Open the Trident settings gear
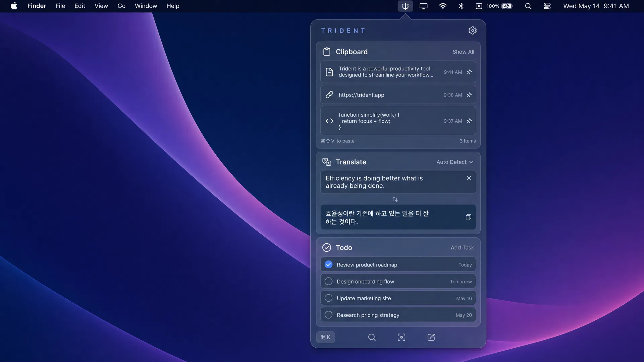Image resolution: width=644 pixels, height=362 pixels. [472, 31]
